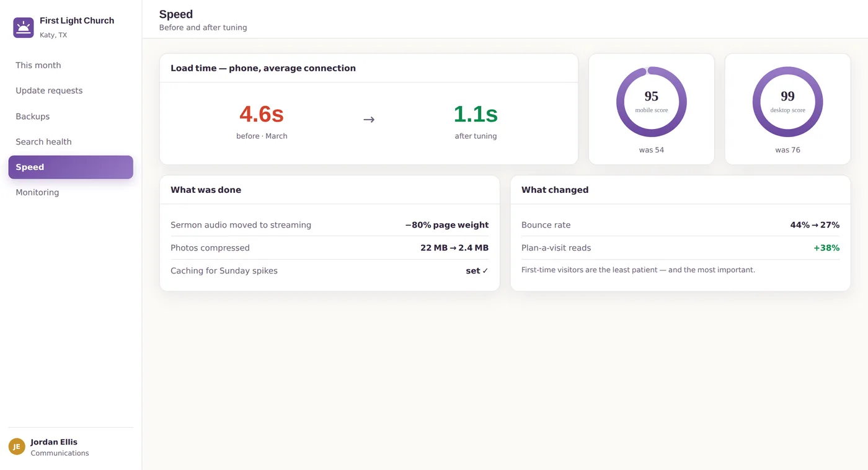
Task: Click the −80% page weight value
Action: click(447, 225)
